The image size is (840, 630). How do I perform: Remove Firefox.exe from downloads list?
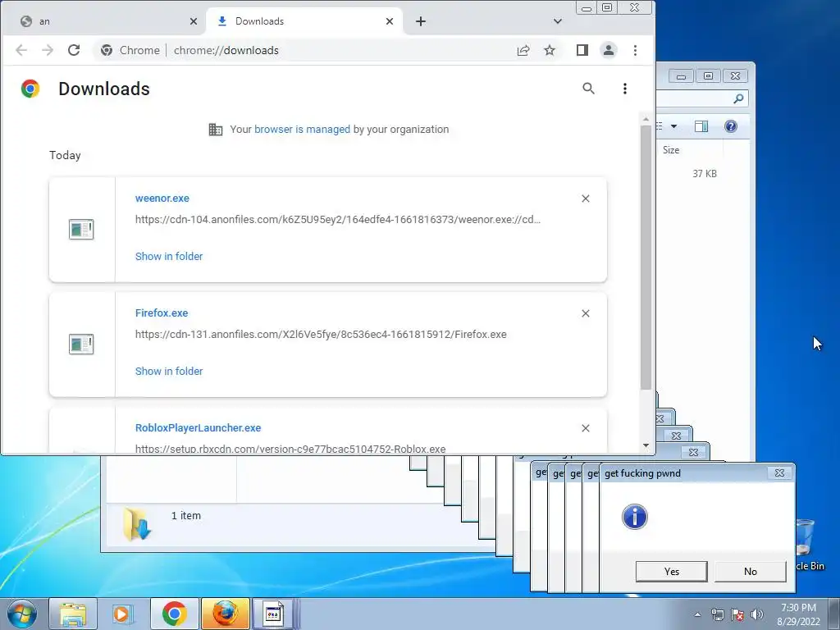[x=586, y=313]
